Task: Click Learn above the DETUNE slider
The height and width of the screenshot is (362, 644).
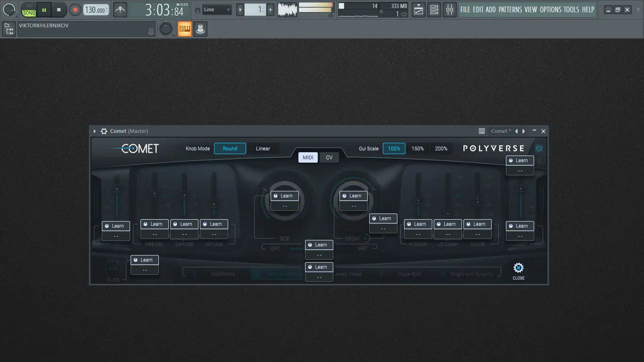Action: [x=214, y=224]
